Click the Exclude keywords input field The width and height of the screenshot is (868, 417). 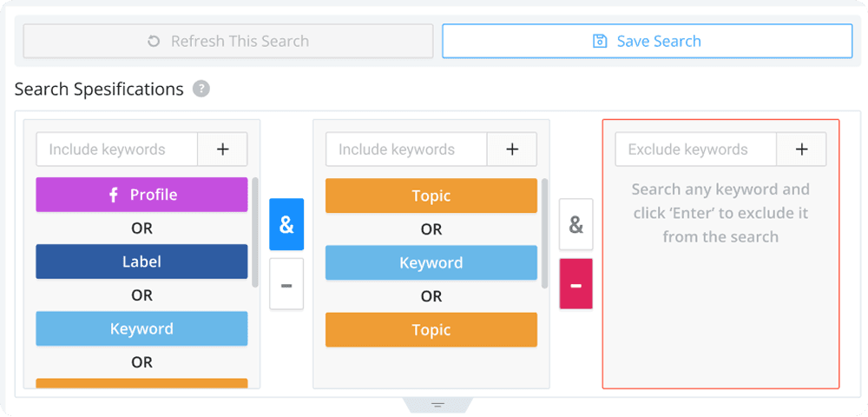pos(696,149)
